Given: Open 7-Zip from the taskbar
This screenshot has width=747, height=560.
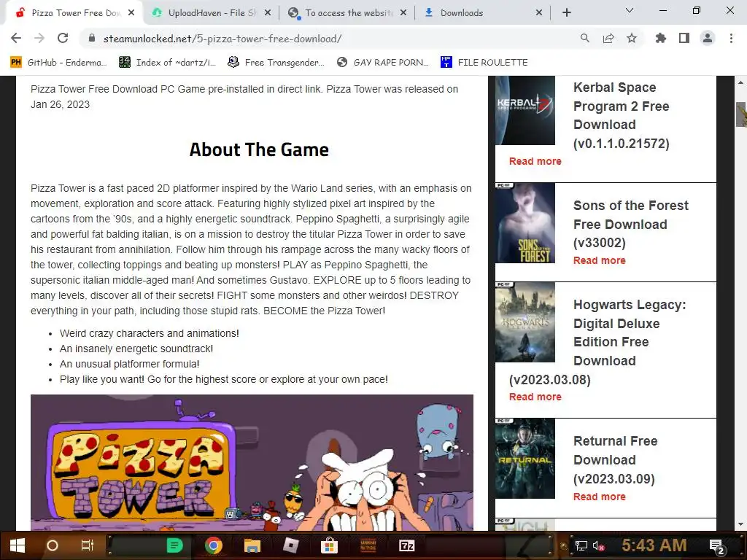Looking at the screenshot, I should point(406,545).
